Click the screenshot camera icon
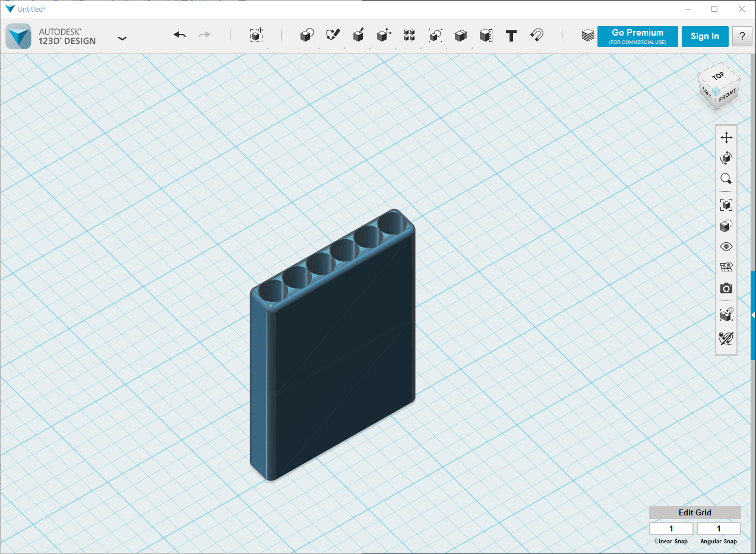 [x=726, y=289]
